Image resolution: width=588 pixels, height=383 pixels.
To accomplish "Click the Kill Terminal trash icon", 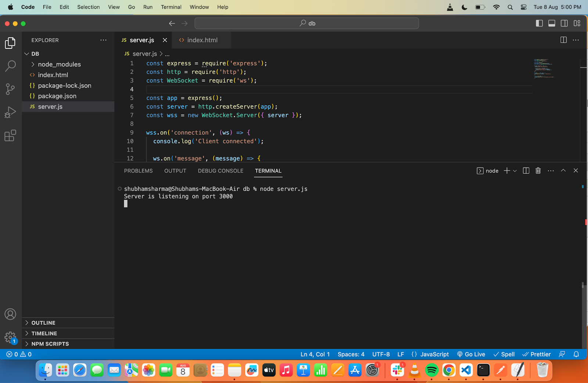I will (538, 171).
